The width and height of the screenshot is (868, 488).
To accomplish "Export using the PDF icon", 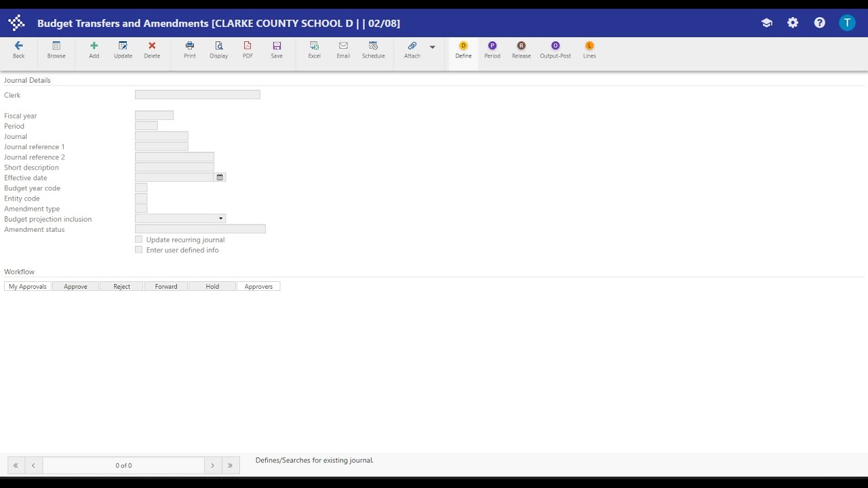I will click(248, 46).
